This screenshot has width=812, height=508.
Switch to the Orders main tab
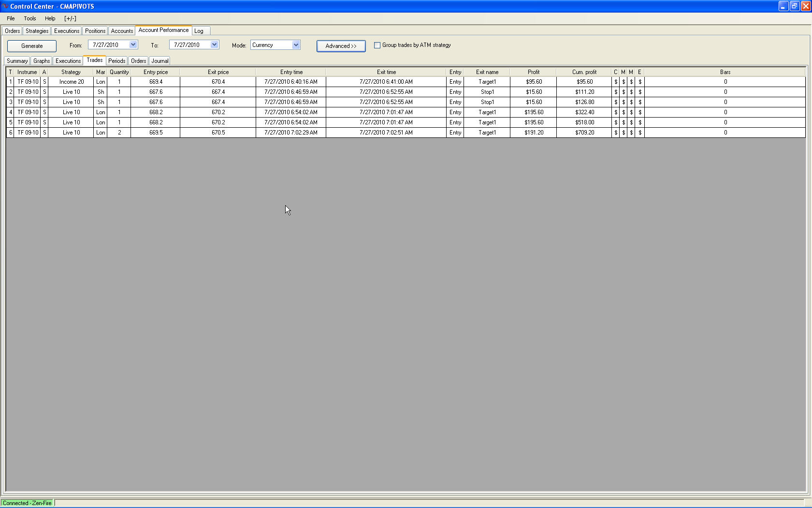pos(13,31)
